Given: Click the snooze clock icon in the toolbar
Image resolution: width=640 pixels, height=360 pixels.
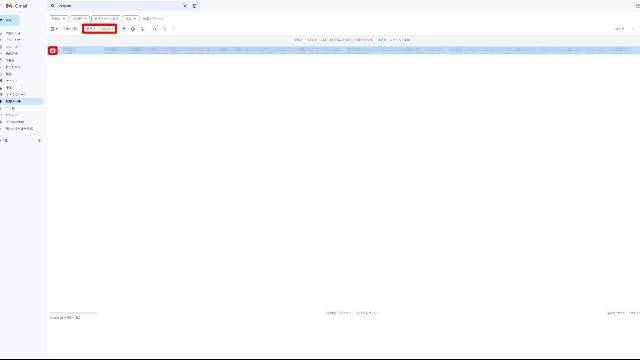Looking at the screenshot, I should [133, 29].
